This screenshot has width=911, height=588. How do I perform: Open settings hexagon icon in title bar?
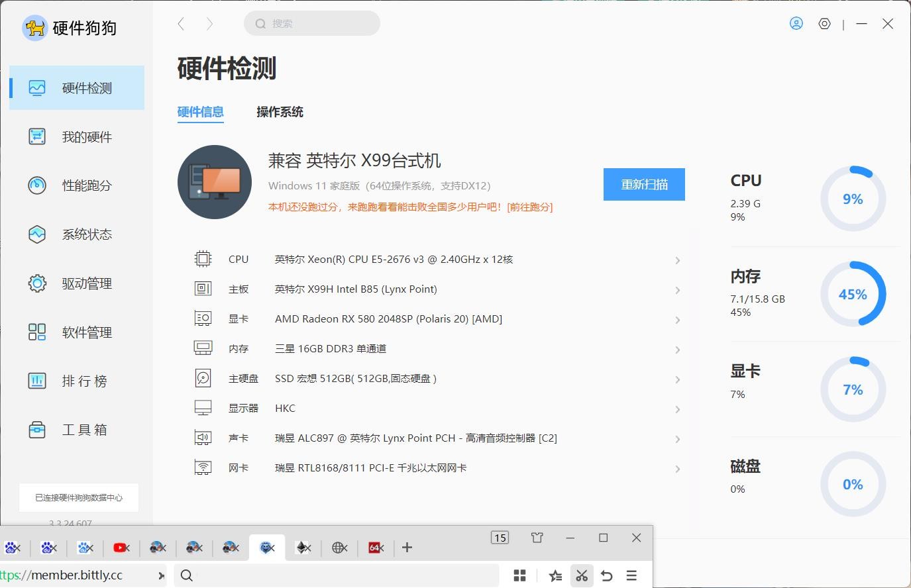(824, 24)
